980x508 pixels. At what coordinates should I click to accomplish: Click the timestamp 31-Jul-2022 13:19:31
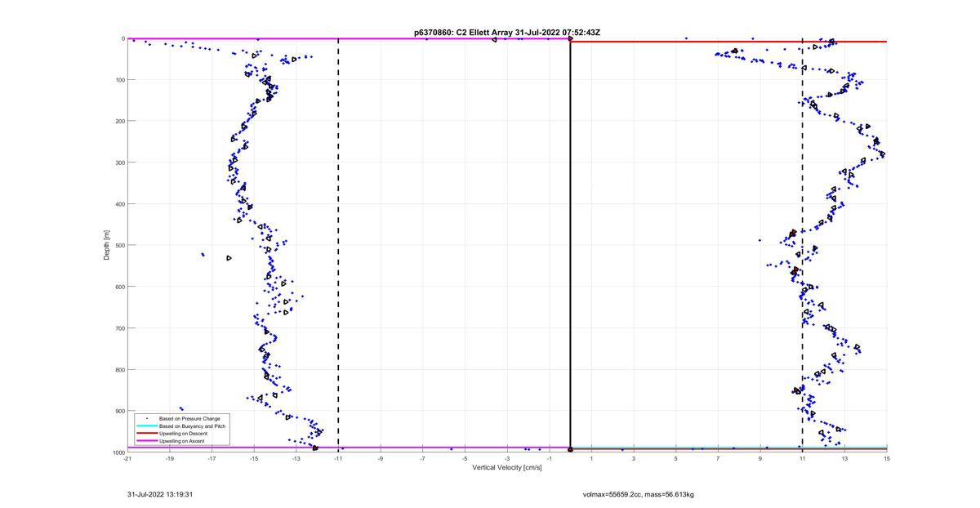point(159,494)
